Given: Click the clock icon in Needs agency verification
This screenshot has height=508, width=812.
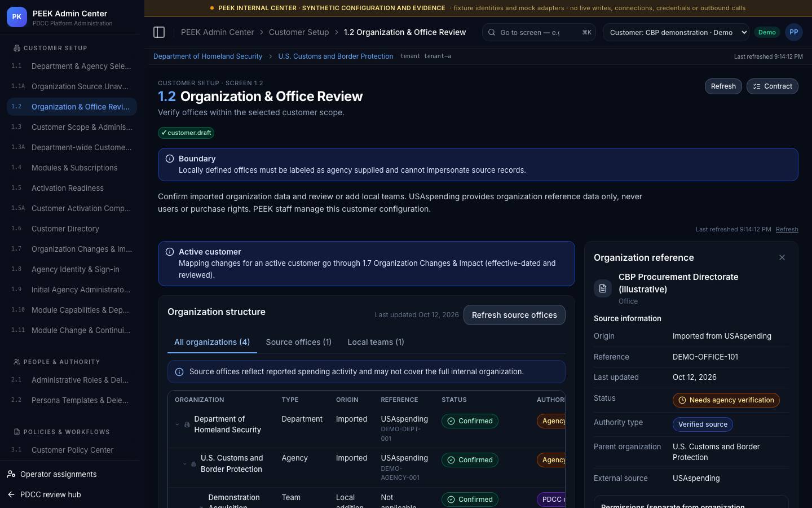Looking at the screenshot, I should click(x=682, y=400).
